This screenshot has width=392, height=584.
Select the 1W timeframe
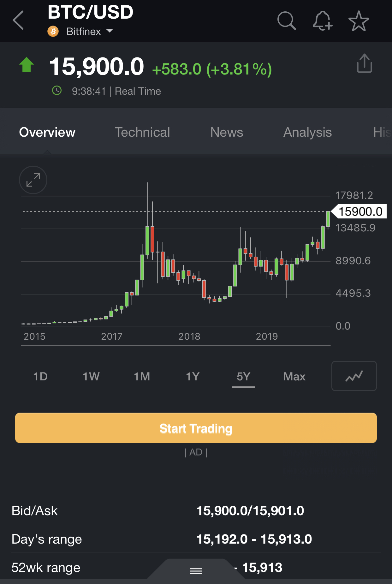tap(91, 376)
